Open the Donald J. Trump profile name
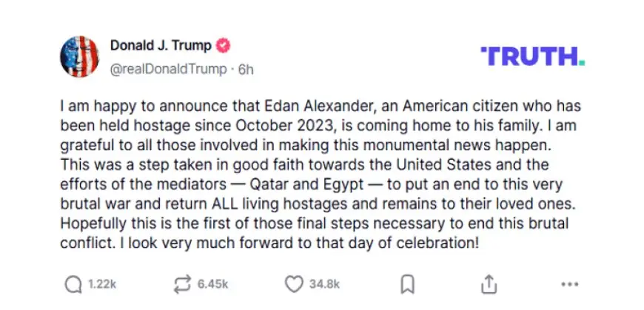 click(x=161, y=46)
